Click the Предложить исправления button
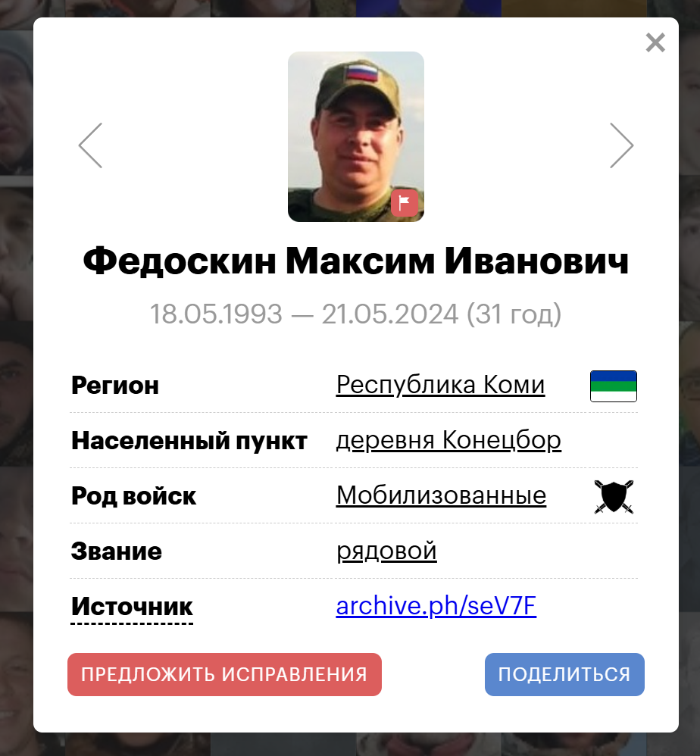 click(224, 674)
